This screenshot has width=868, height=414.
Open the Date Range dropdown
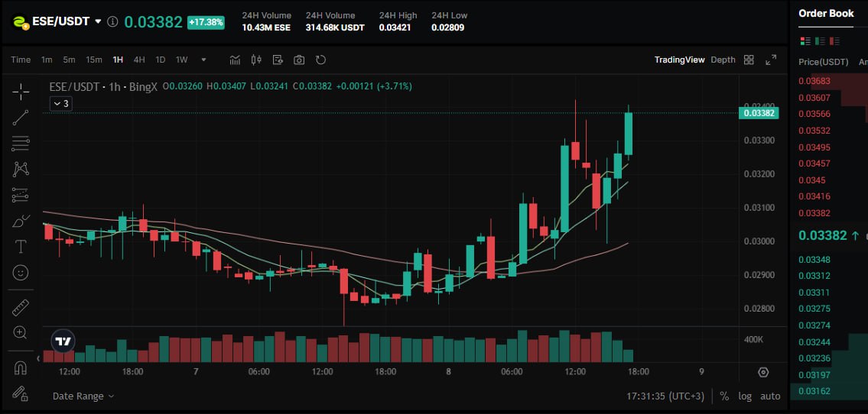click(83, 396)
